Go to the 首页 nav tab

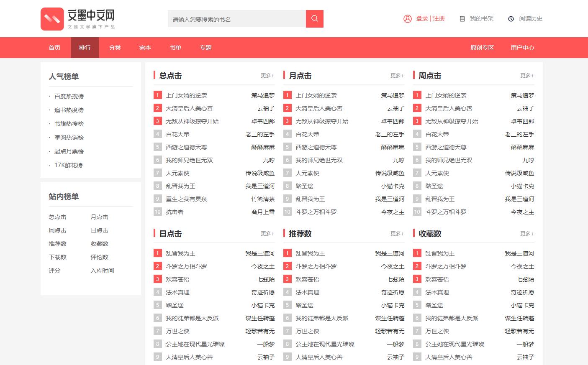point(55,48)
